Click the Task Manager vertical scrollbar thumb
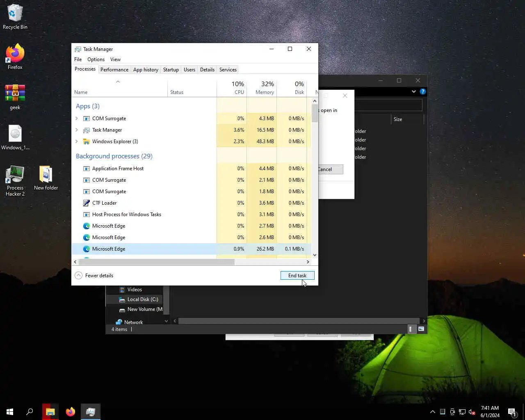Screen dimensions: 525x420 [x=315, y=113]
